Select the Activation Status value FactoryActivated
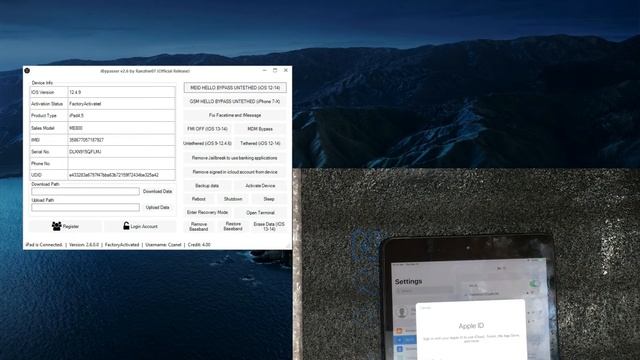 click(121, 104)
